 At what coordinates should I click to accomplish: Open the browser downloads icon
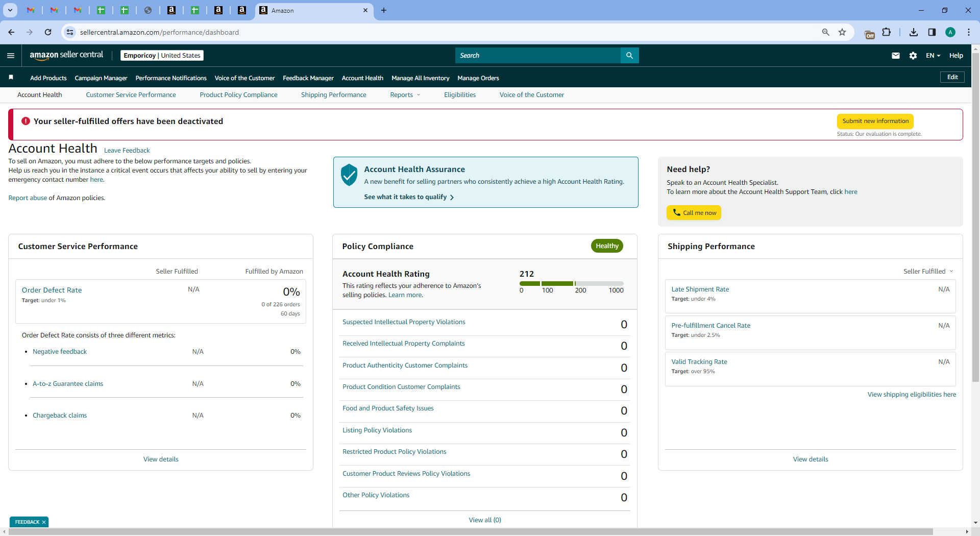(x=914, y=32)
